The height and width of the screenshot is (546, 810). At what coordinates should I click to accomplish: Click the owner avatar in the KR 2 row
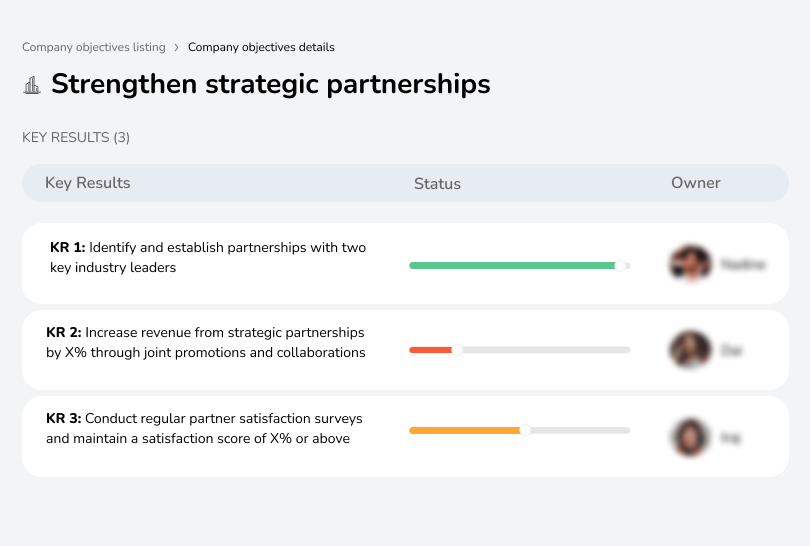[690, 350]
